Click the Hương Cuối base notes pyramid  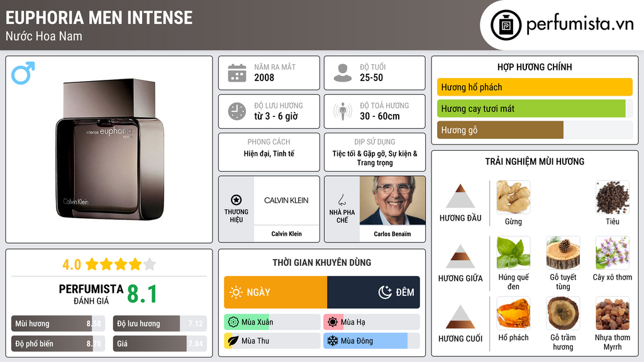tap(460, 317)
